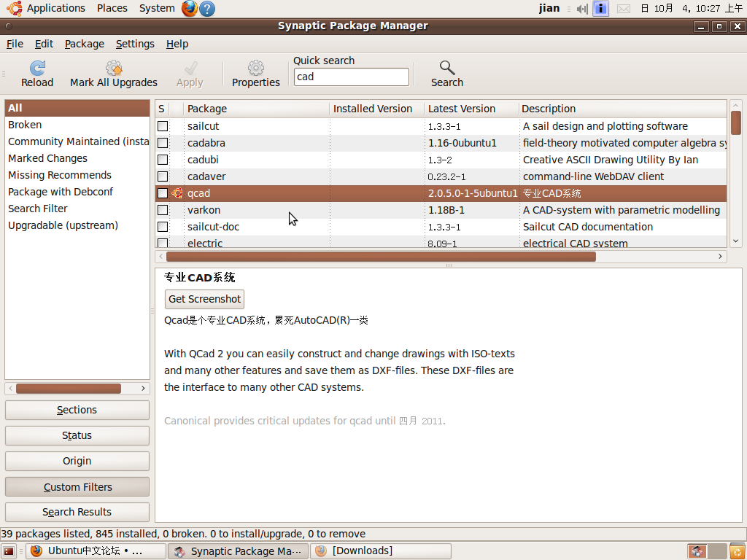Select the Missing Recommends filter
This screenshot has height=560, width=747.
(77, 175)
